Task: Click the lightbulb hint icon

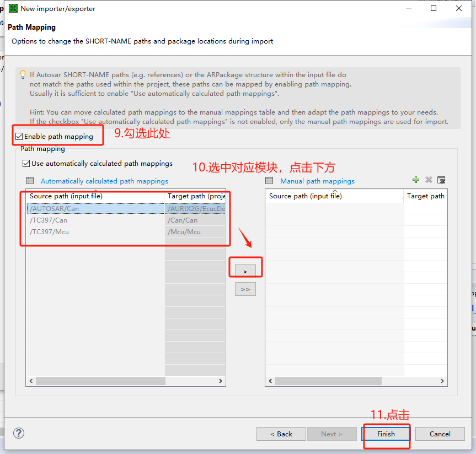Action: coord(23,74)
